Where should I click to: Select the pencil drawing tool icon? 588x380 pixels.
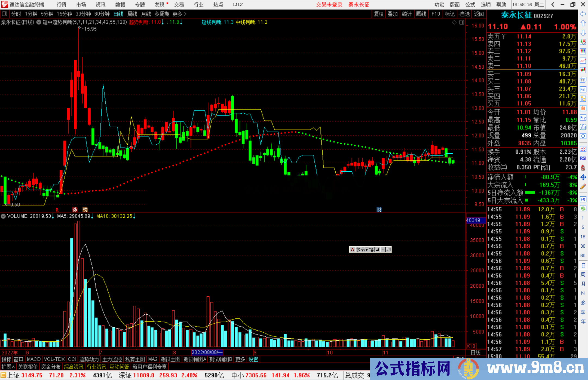tap(583, 187)
